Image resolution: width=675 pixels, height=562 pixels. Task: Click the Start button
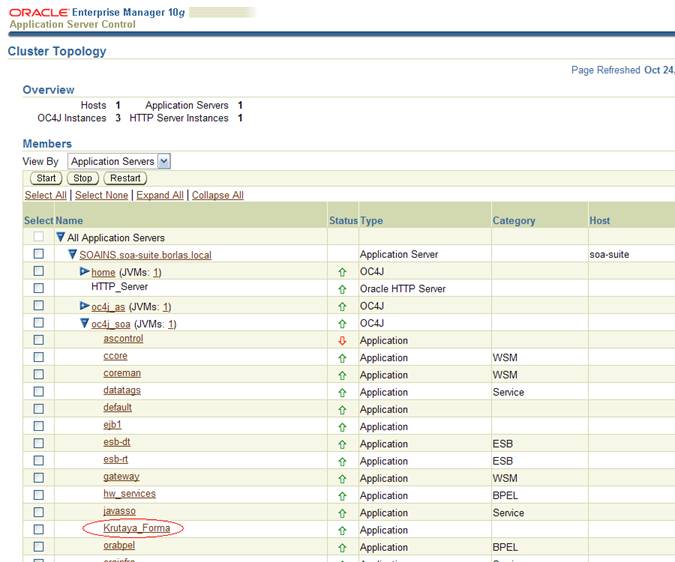tap(46, 178)
